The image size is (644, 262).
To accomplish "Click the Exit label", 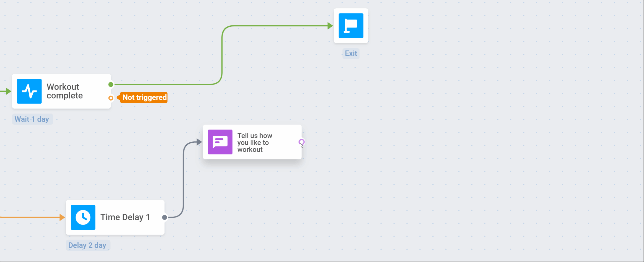I will [351, 54].
